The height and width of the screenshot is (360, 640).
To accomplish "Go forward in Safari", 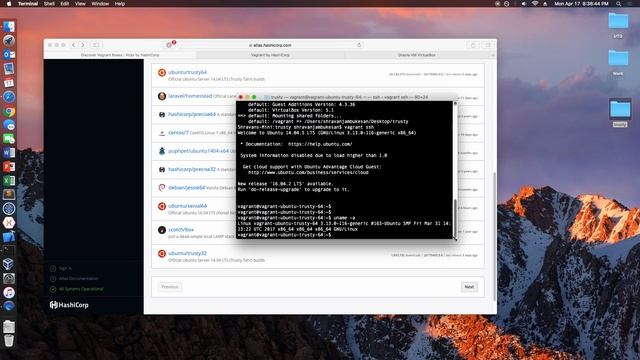I will point(82,45).
